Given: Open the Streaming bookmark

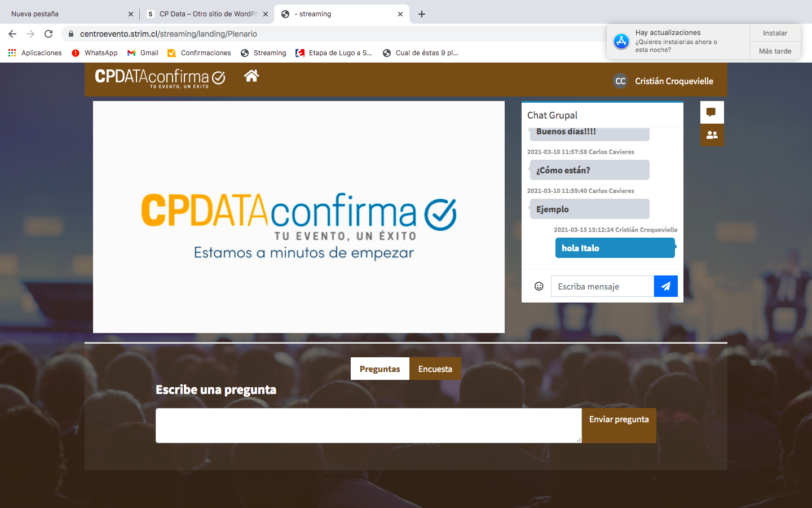Looking at the screenshot, I should point(263,53).
